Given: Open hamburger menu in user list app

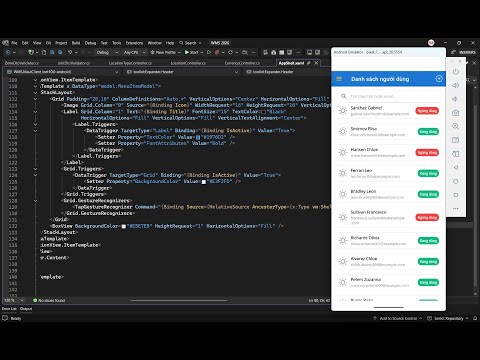Looking at the screenshot, I should (x=339, y=79).
